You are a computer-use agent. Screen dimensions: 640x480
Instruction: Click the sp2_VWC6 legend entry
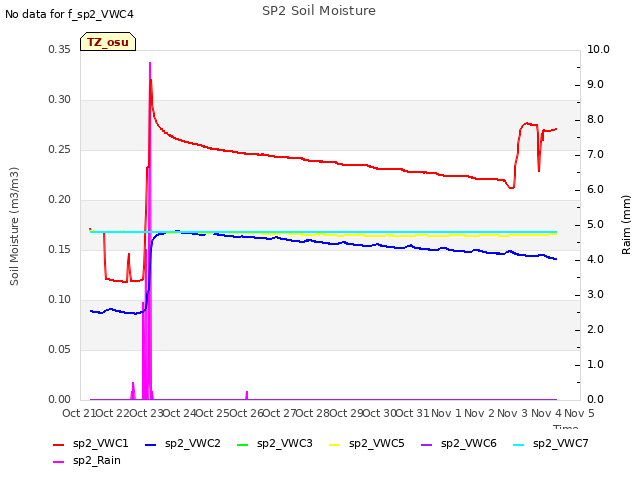[459, 444]
